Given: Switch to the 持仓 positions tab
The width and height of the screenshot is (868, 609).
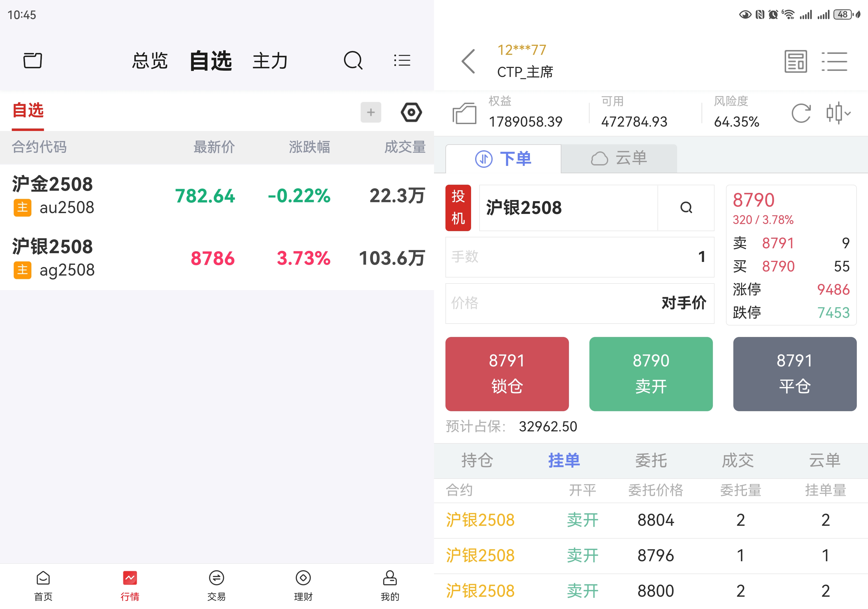Looking at the screenshot, I should pyautogui.click(x=477, y=461).
